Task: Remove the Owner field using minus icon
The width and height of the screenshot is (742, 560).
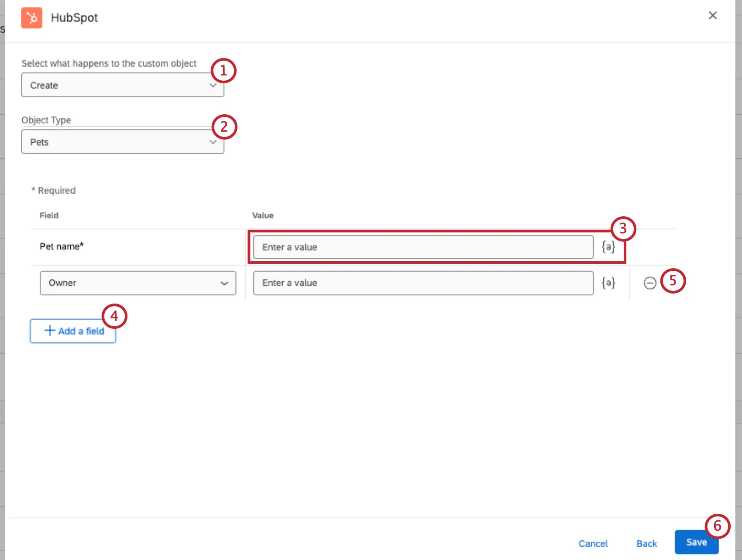Action: pos(649,283)
